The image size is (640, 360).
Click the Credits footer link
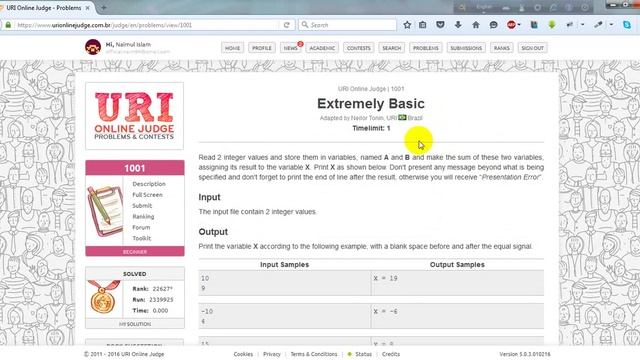point(391,354)
